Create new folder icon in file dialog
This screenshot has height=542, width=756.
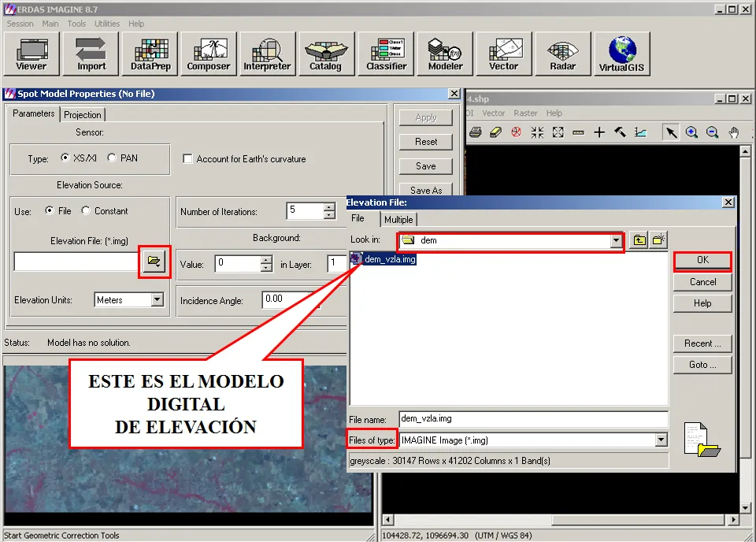658,239
